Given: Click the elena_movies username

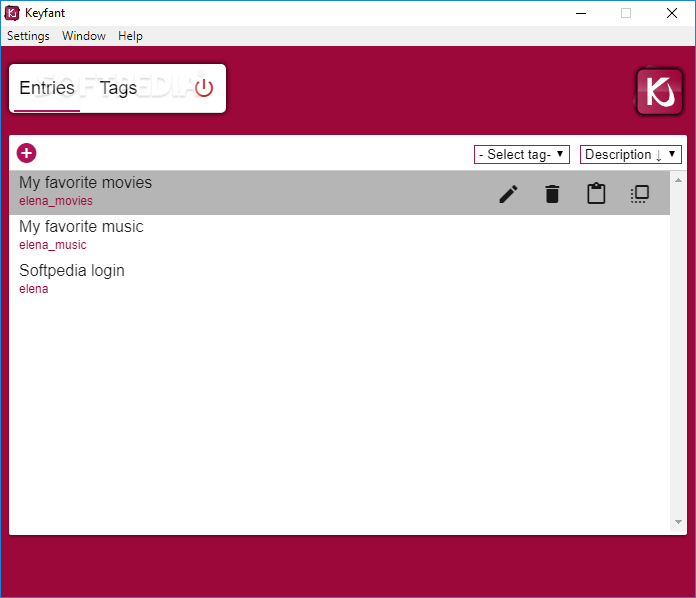Looking at the screenshot, I should [56, 201].
